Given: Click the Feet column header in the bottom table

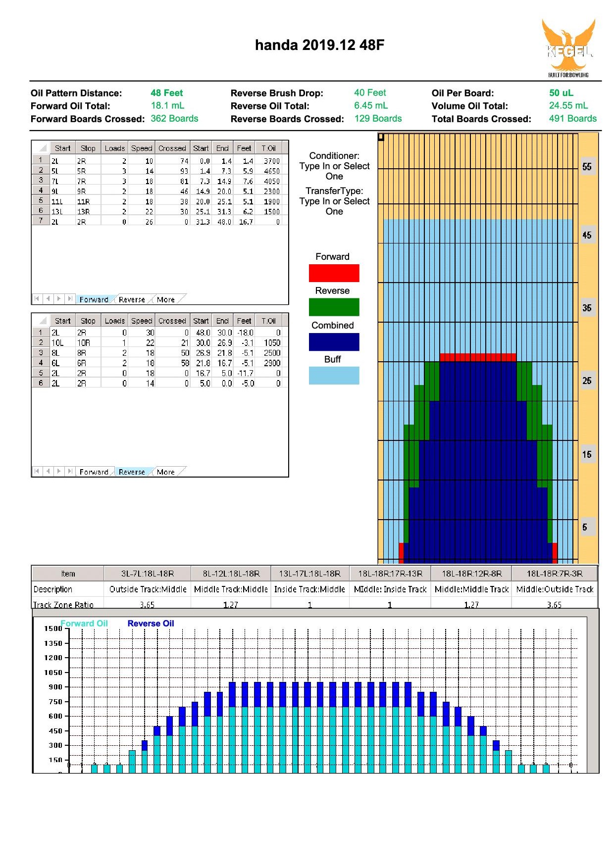Looking at the screenshot, I should pyautogui.click(x=244, y=321).
